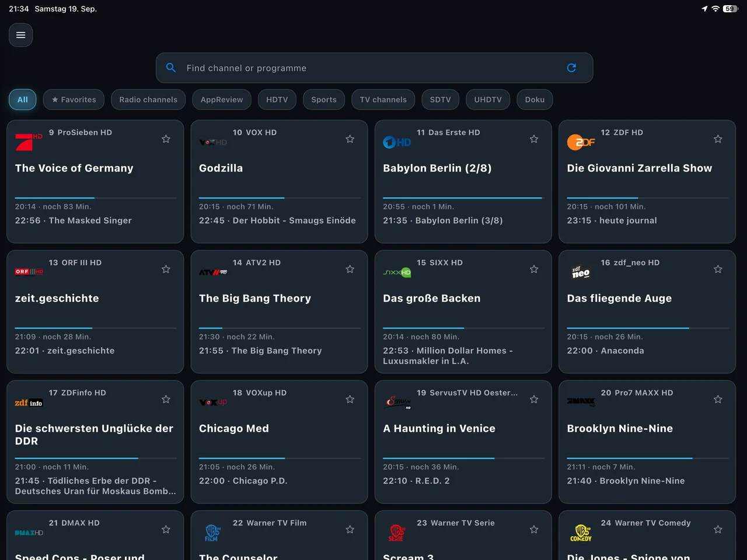Favorite ProSieben HD with its star
This screenshot has width=747, height=560.
click(x=166, y=139)
